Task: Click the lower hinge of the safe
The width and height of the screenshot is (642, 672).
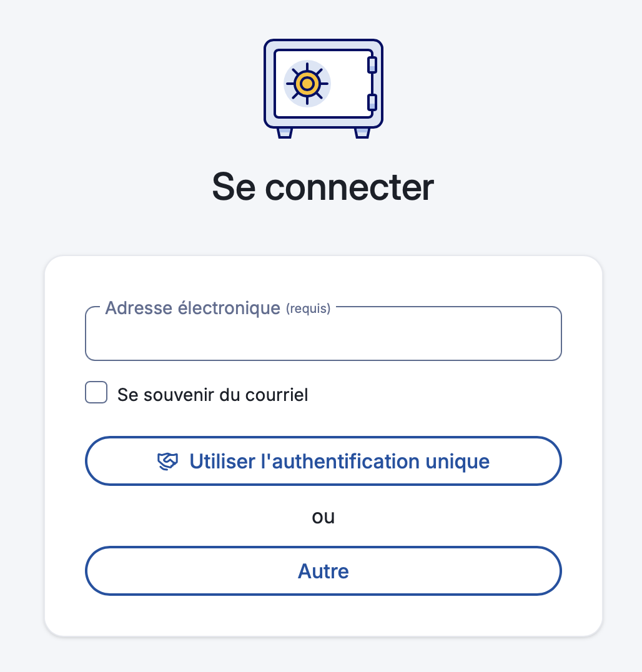Action: click(x=372, y=102)
